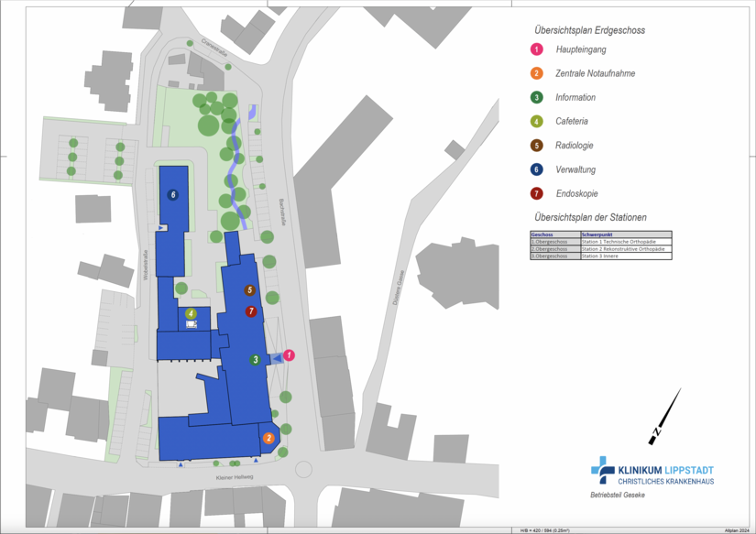
Task: Click the 'Schwerpunkt' table column header
Action: pyautogui.click(x=597, y=234)
